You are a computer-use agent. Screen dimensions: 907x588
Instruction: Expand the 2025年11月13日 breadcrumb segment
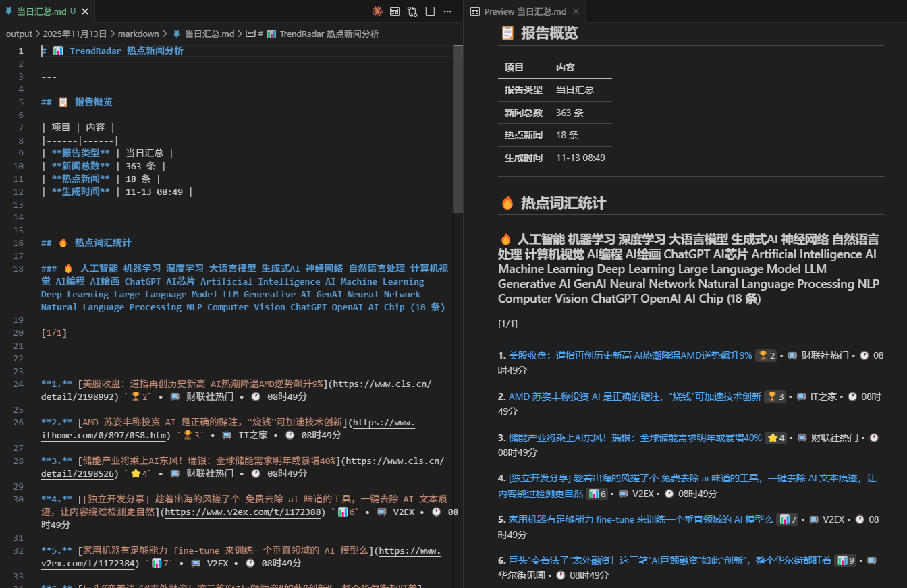[74, 34]
